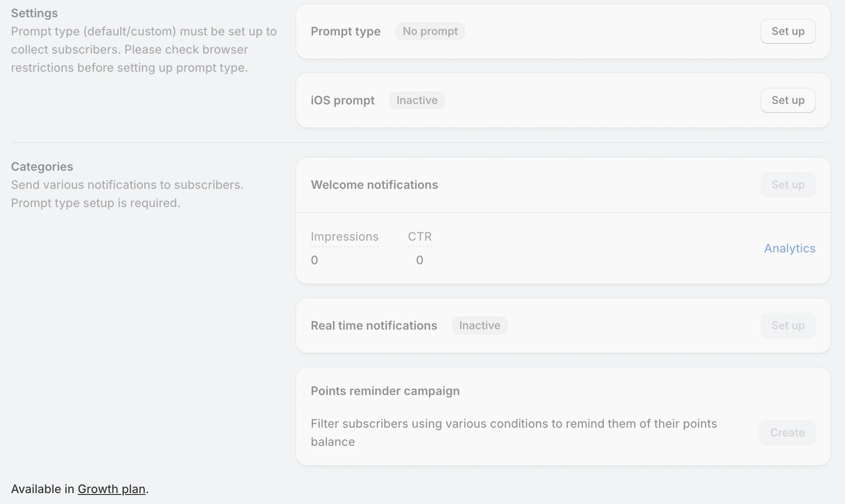Click the CTR metric label
The width and height of the screenshot is (845, 504).
pos(420,237)
